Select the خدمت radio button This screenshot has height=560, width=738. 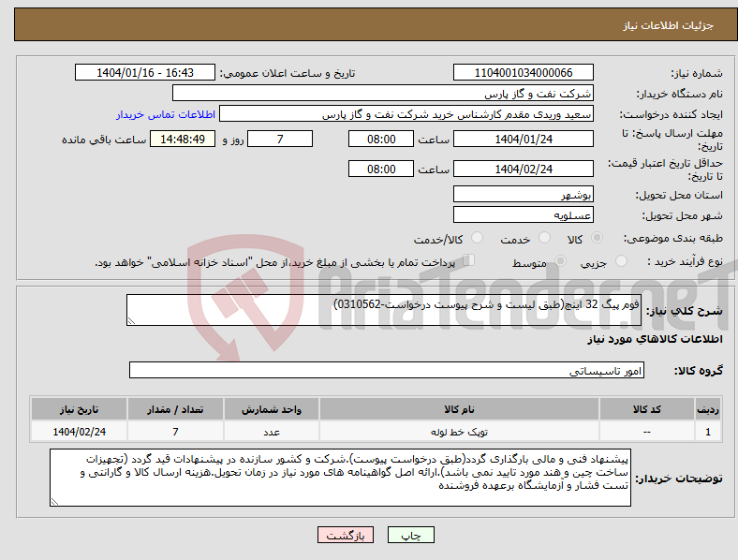(544, 238)
